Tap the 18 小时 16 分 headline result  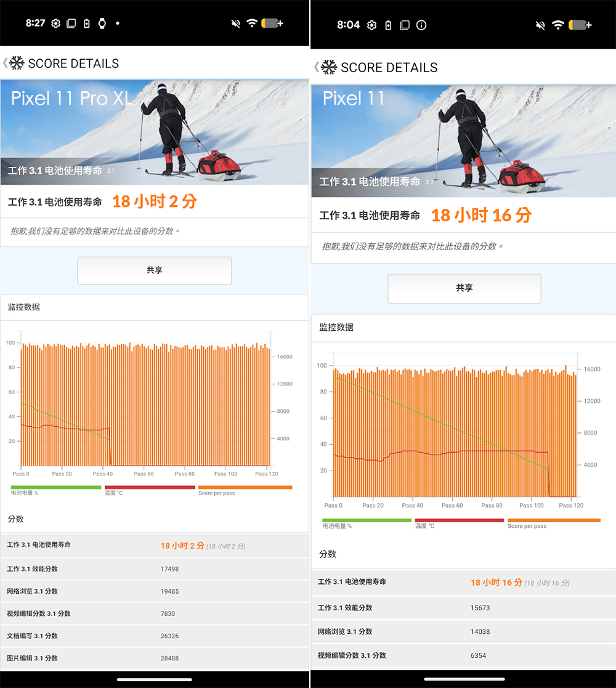coord(481,215)
